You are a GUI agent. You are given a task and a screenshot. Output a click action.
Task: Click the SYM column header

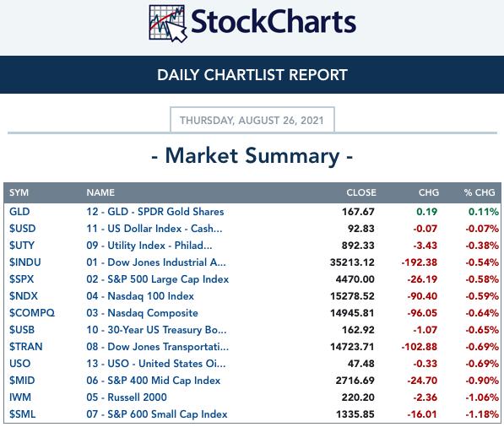19,192
